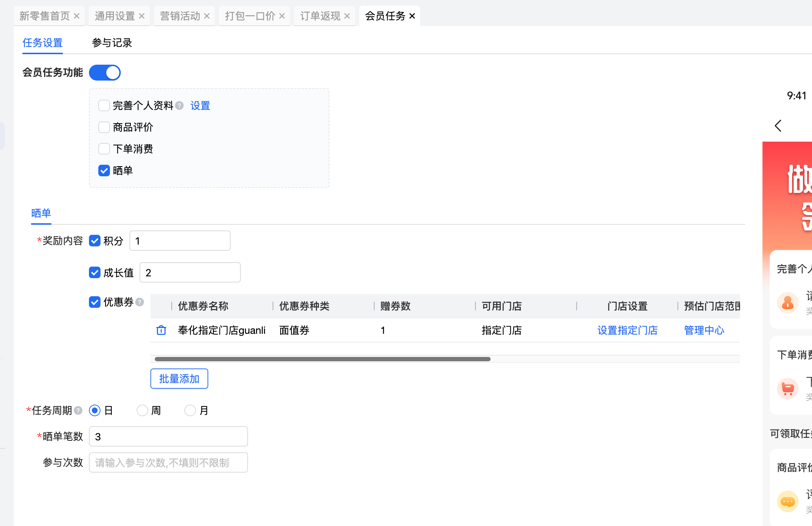The image size is (812, 526).
Task: Click the coupon table horizontal scrollbar
Action: [322, 359]
